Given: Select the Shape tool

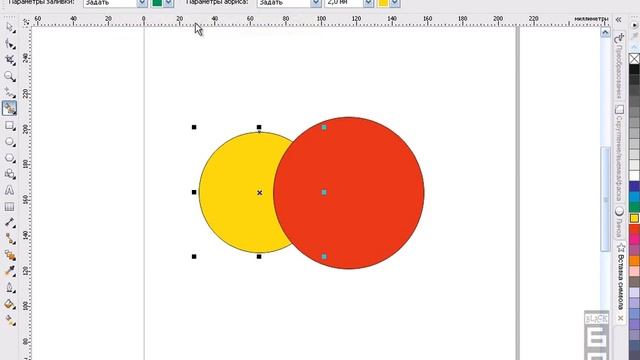Looking at the screenshot, I should point(10,44).
